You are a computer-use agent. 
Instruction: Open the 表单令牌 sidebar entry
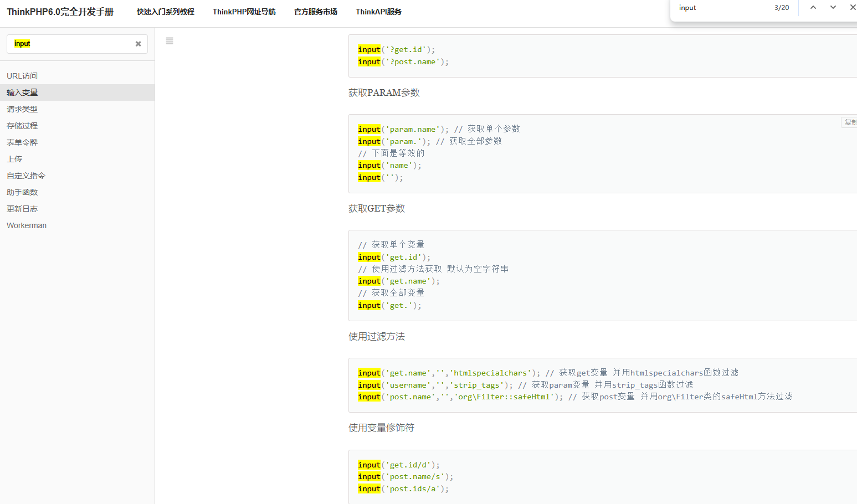point(22,142)
